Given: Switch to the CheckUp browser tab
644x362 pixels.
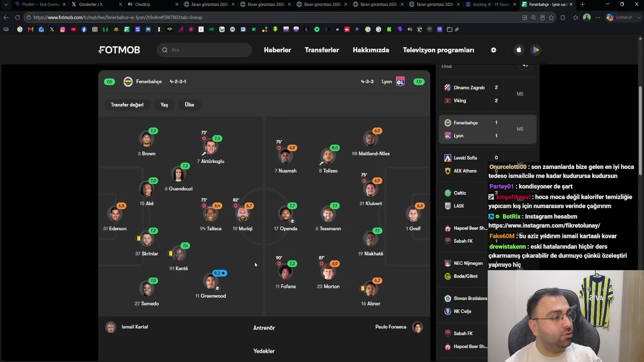Looking at the screenshot, I should point(152,5).
